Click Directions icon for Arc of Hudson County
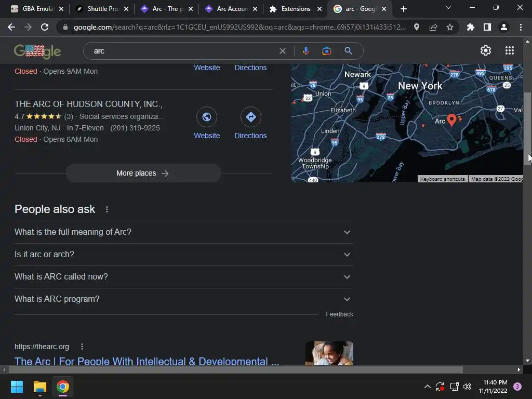 tap(251, 117)
